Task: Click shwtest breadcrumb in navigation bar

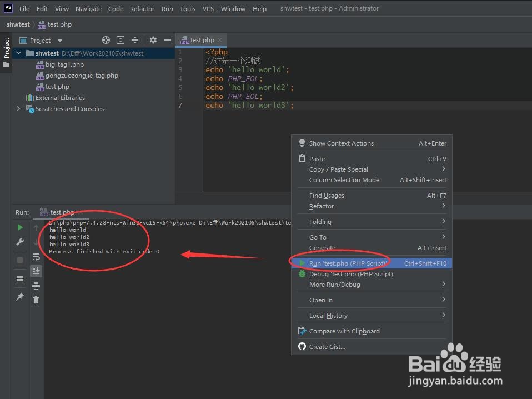Action: click(x=18, y=24)
